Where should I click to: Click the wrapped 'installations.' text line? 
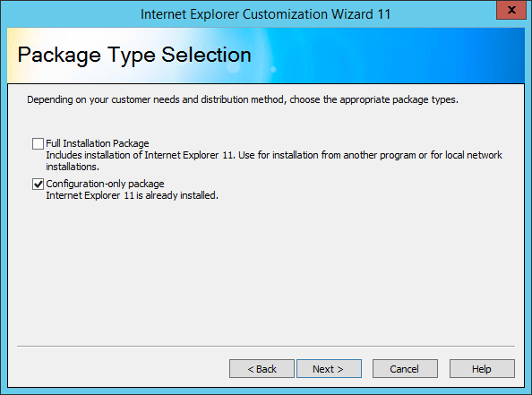coord(73,167)
